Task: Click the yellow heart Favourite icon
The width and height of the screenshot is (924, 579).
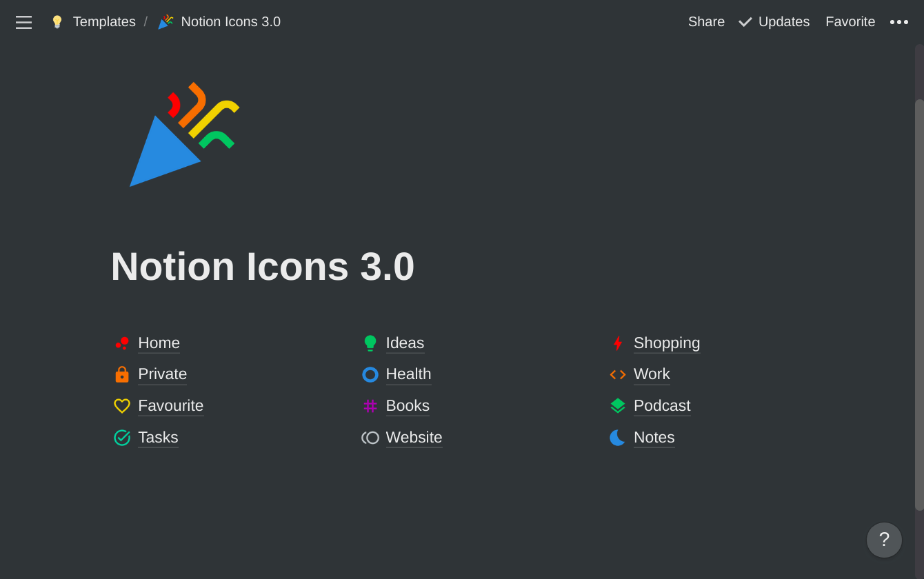Action: (x=122, y=406)
